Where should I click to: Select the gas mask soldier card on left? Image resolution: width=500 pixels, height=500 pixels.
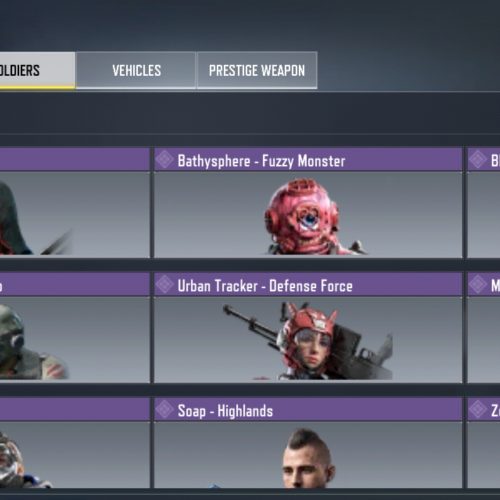[75, 328]
